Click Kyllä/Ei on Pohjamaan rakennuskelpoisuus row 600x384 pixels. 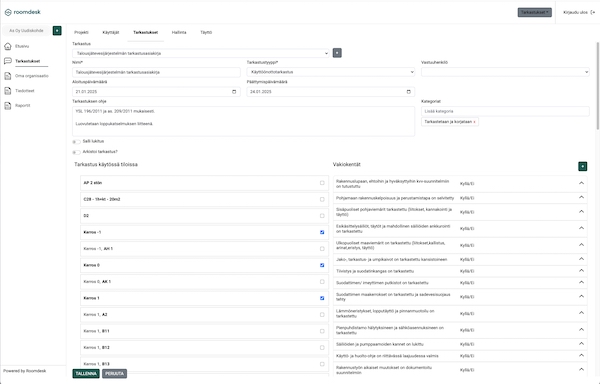pyautogui.click(x=467, y=198)
